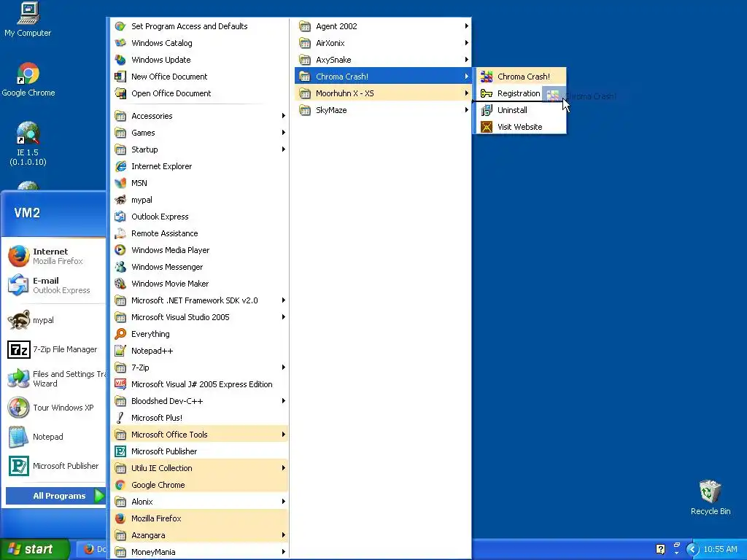
Task: Select Uninstall in Chroma Crash! submenu
Action: click(519, 110)
